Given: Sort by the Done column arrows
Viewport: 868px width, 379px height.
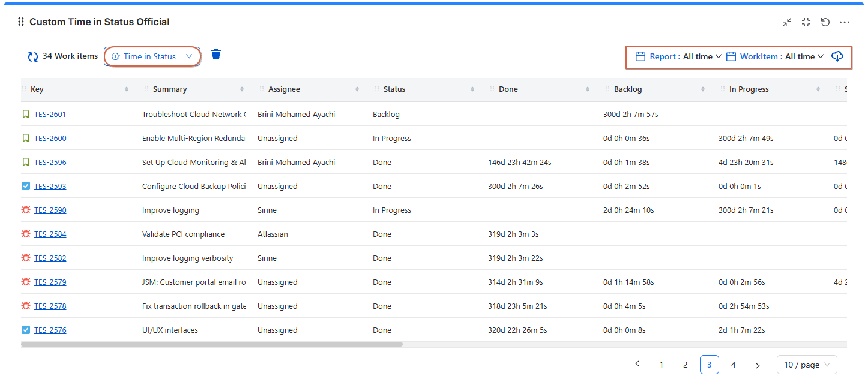Looking at the screenshot, I should point(588,89).
